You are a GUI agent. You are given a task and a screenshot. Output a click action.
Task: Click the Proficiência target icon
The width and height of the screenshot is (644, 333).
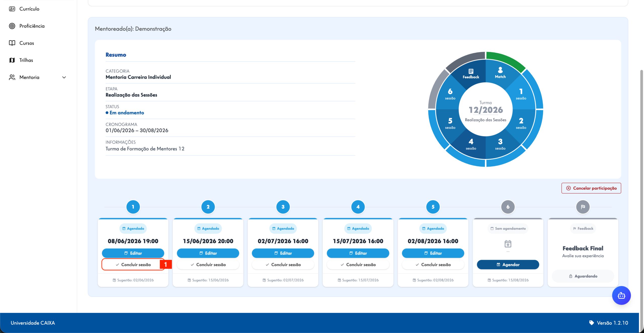pos(12,26)
